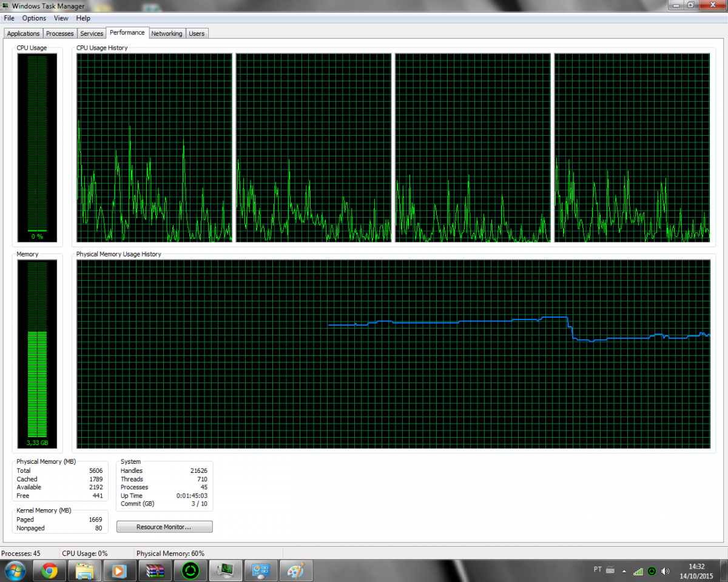Click the Total physical memory value 5606
This screenshot has height=582, width=728.
(x=96, y=470)
